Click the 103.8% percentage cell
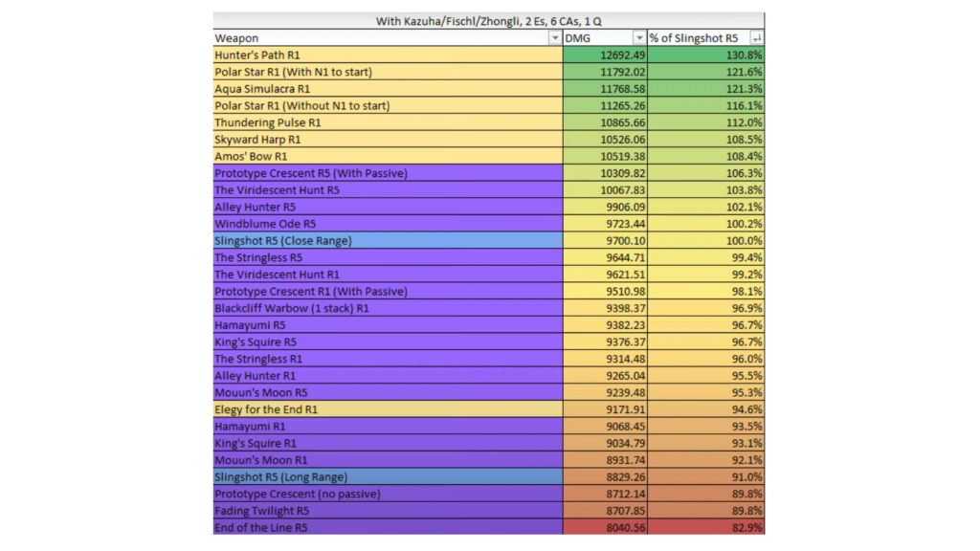This screenshot has height=551, width=980. pyautogui.click(x=705, y=190)
